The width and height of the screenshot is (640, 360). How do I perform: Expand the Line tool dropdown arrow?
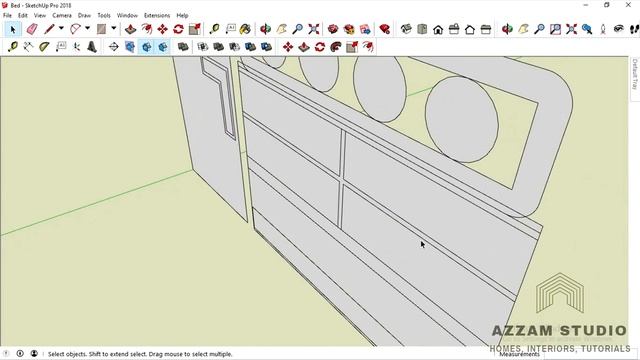61,29
